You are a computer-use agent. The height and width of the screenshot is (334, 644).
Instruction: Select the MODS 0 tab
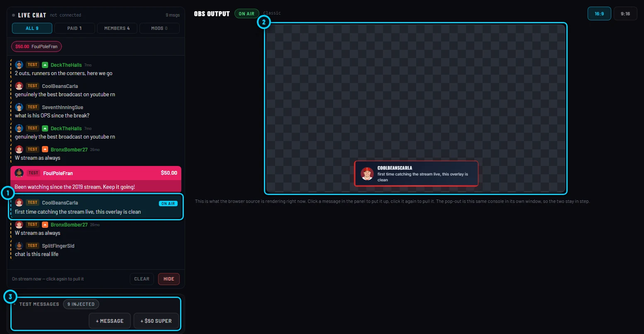160,28
